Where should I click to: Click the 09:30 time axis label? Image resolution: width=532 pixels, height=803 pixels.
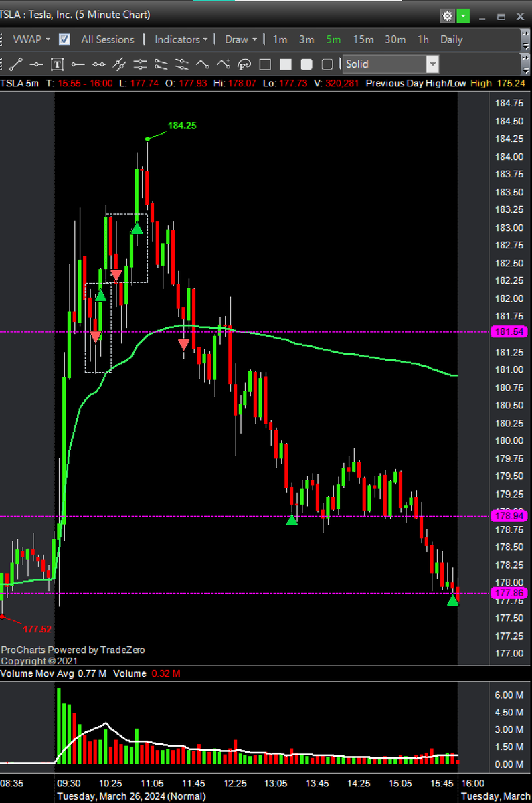tap(69, 783)
